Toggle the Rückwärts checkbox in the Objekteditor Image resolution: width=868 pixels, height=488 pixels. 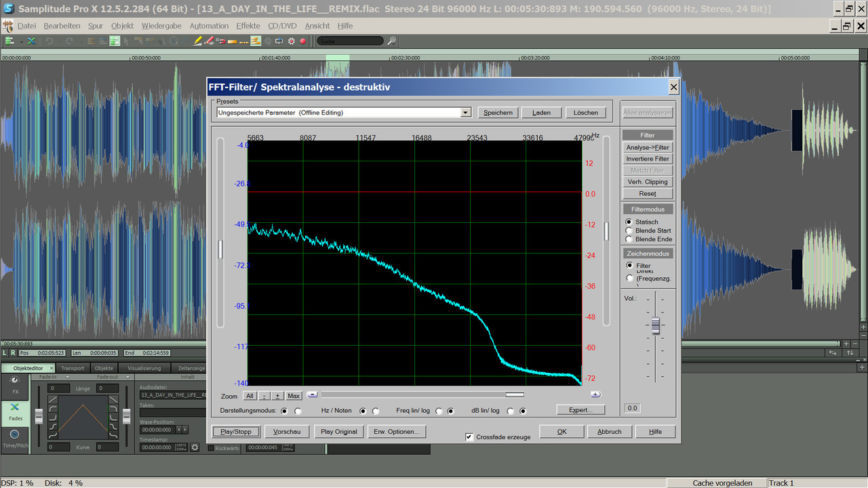coord(210,448)
